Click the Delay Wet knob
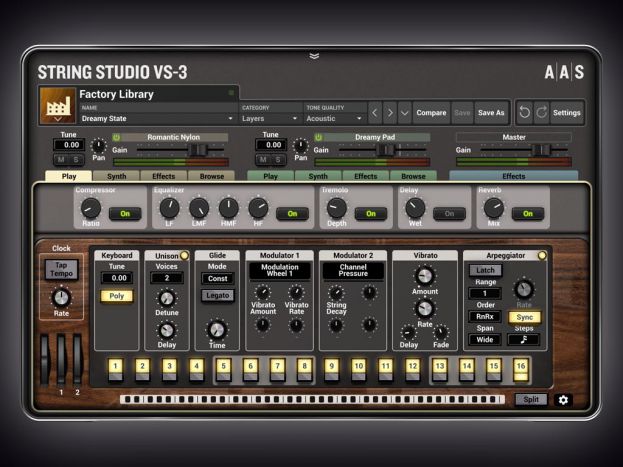 [x=415, y=208]
